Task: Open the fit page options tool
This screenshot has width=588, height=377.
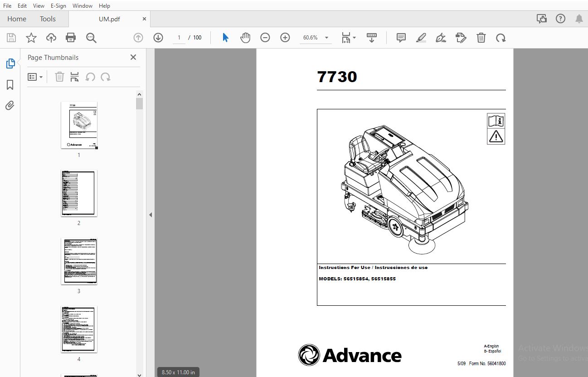Action: (x=348, y=38)
